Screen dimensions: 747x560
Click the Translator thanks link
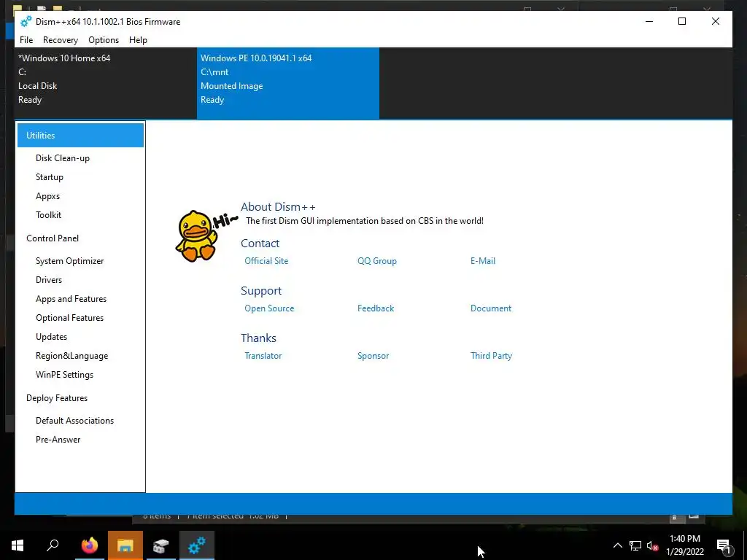(263, 356)
